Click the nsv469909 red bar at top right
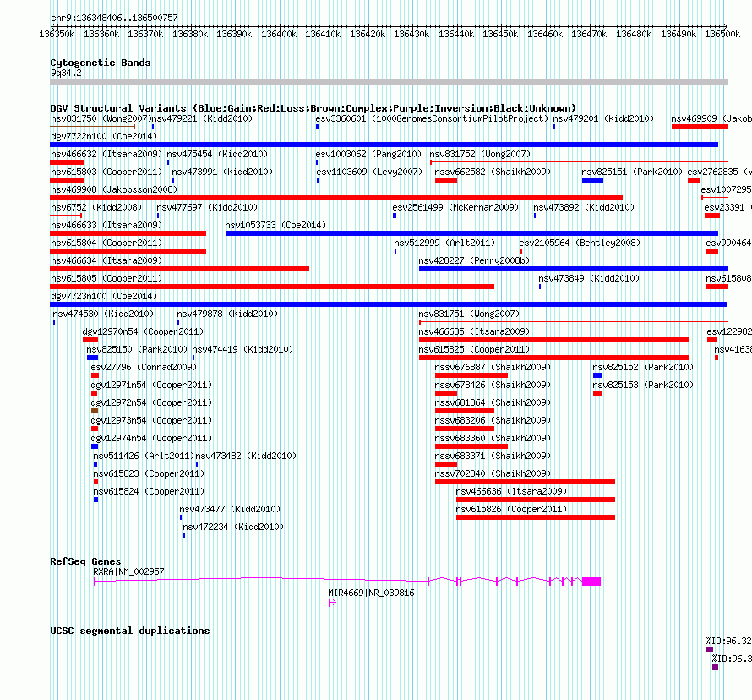The width and height of the screenshot is (752, 700). click(x=700, y=127)
